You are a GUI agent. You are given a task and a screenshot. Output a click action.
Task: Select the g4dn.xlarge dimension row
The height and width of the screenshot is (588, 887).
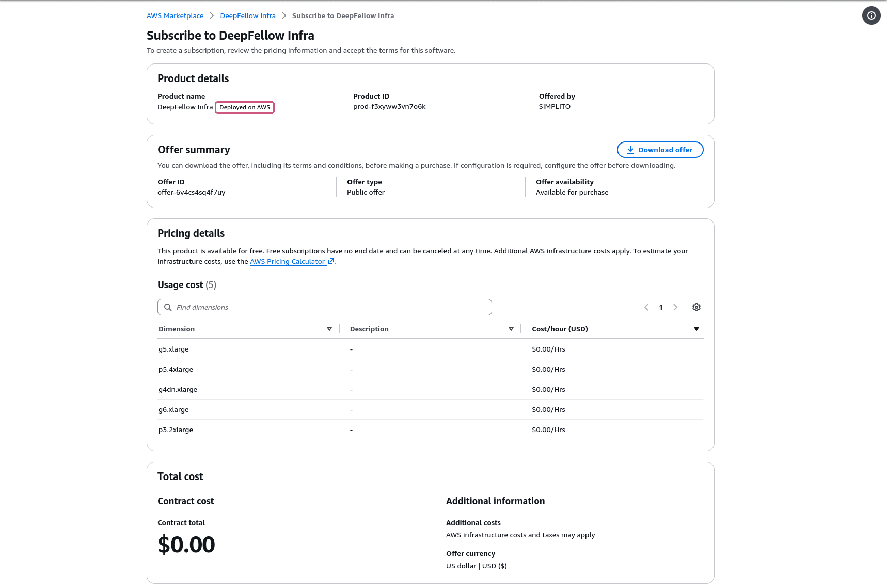click(178, 389)
